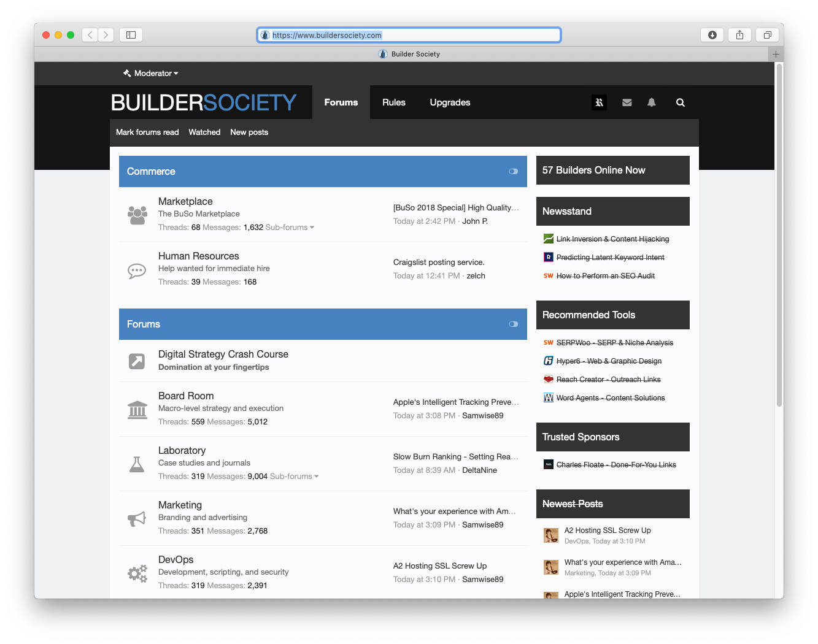Image resolution: width=818 pixels, height=644 pixels.
Task: Click the DevOps gears icon
Action: point(137,573)
